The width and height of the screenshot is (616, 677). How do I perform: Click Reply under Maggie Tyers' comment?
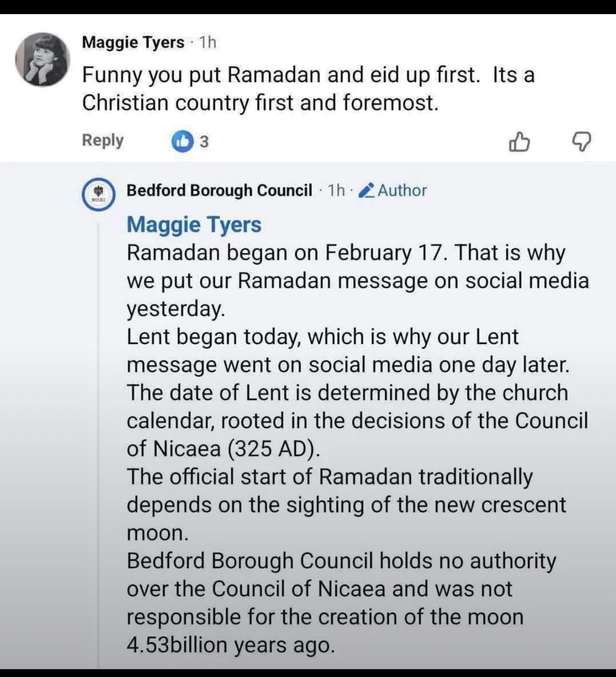(102, 141)
